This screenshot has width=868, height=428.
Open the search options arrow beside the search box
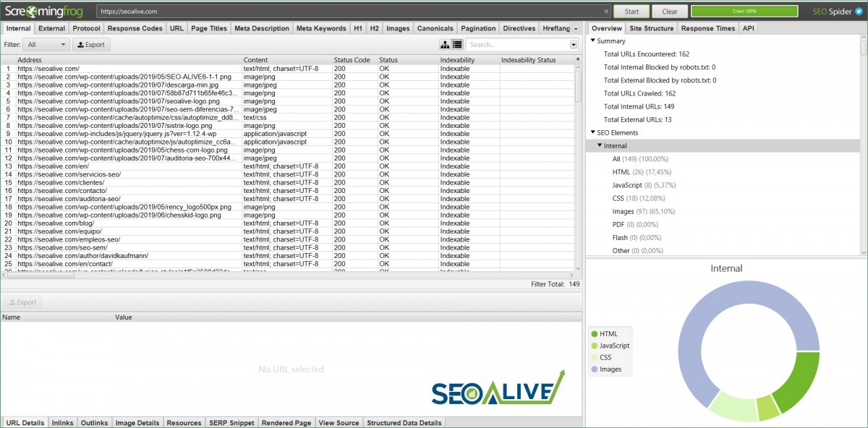(x=574, y=44)
